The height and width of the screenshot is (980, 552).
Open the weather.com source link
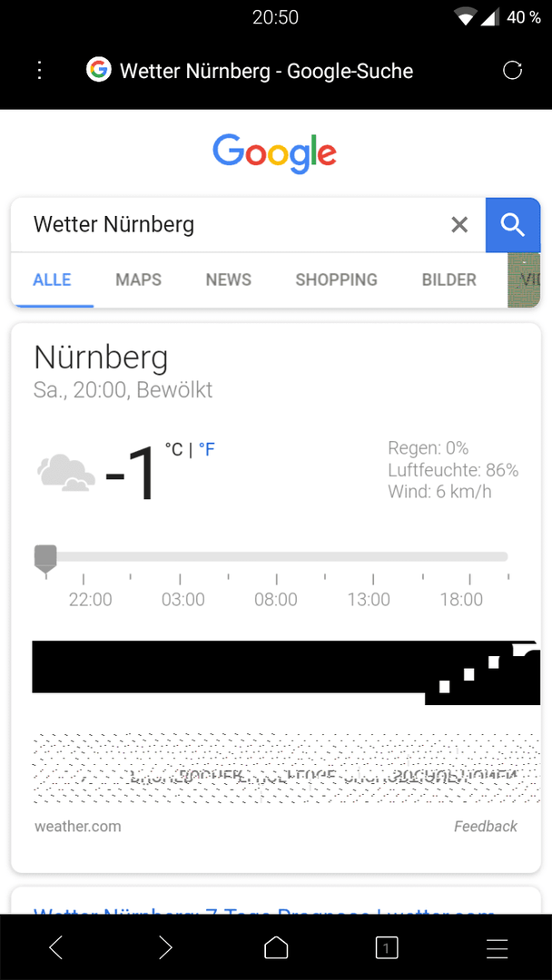pos(77,827)
